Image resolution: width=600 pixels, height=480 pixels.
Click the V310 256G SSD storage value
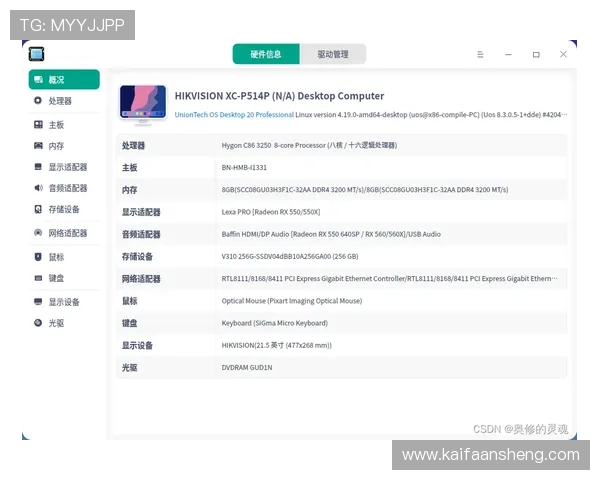pos(290,256)
